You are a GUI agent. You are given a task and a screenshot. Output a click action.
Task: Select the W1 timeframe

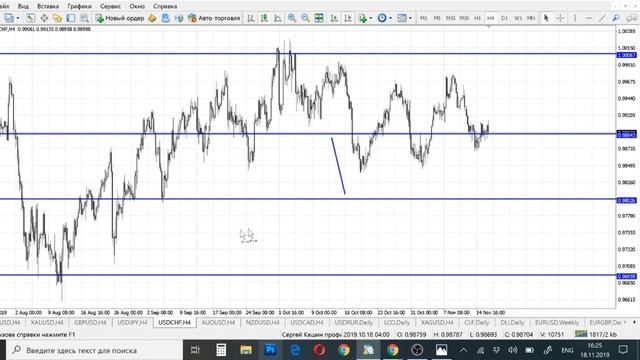[518, 18]
